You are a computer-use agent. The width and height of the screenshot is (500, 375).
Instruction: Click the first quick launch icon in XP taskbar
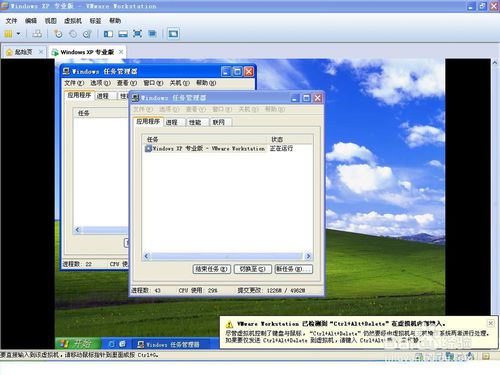(112, 344)
